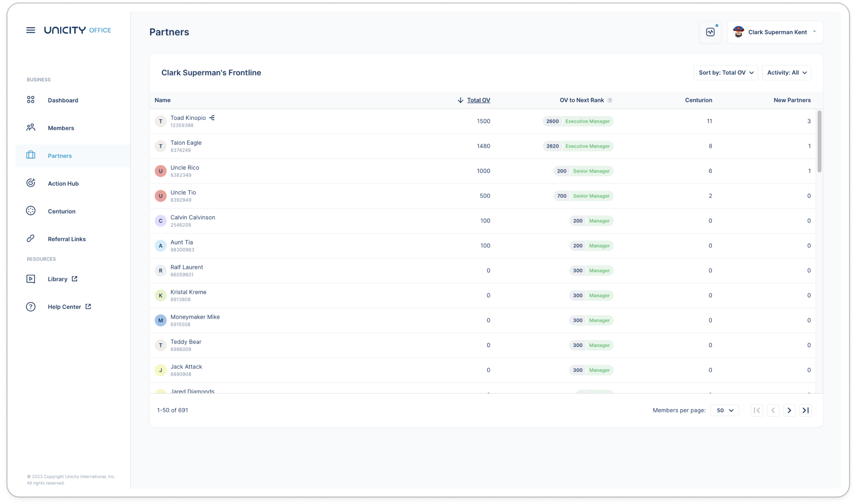Jump to the last page arrow
The height and width of the screenshot is (504, 855).
(806, 411)
